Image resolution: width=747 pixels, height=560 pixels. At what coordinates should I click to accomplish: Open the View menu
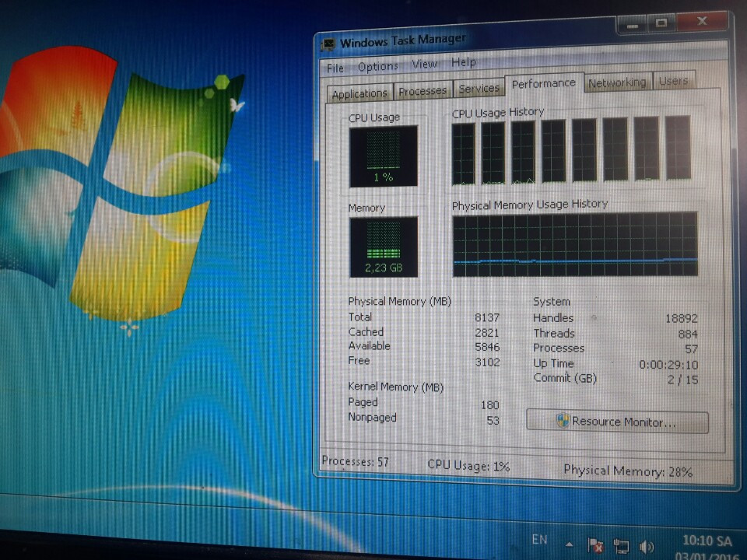click(425, 64)
